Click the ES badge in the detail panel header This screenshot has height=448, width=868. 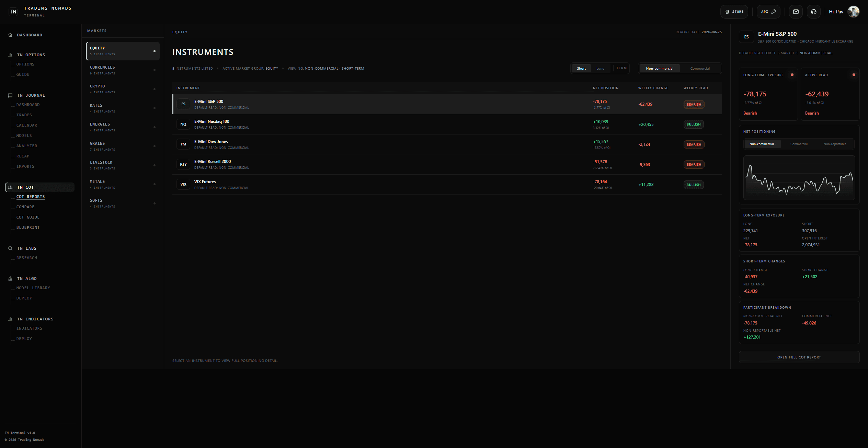pos(746,37)
